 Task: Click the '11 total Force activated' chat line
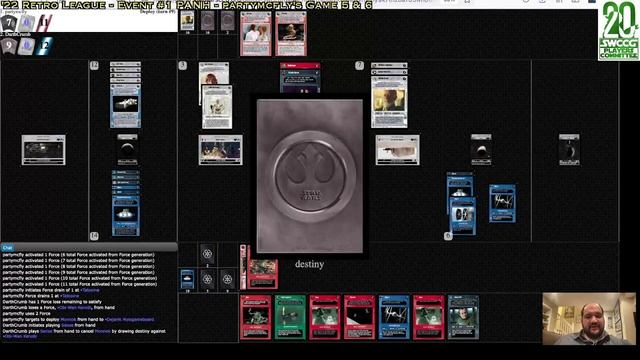(80, 284)
